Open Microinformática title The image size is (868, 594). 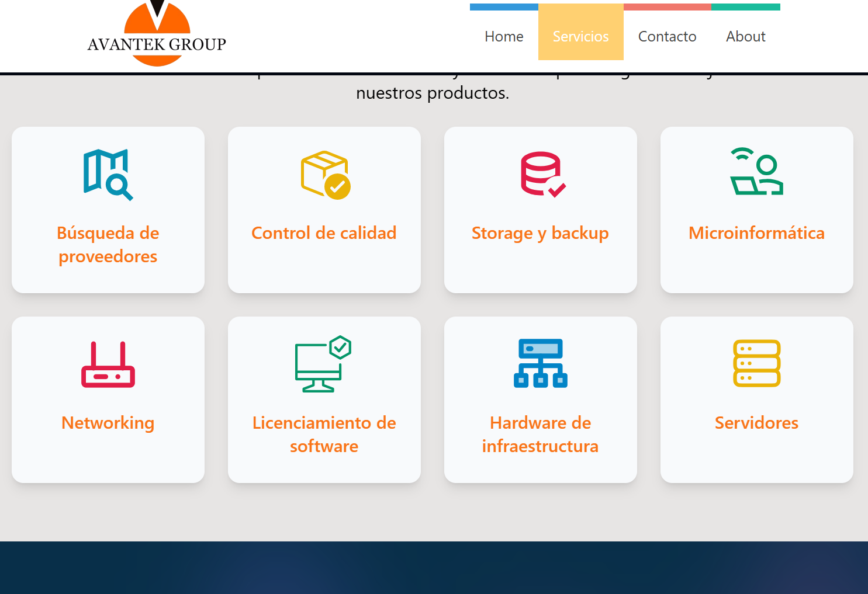pyautogui.click(x=757, y=233)
